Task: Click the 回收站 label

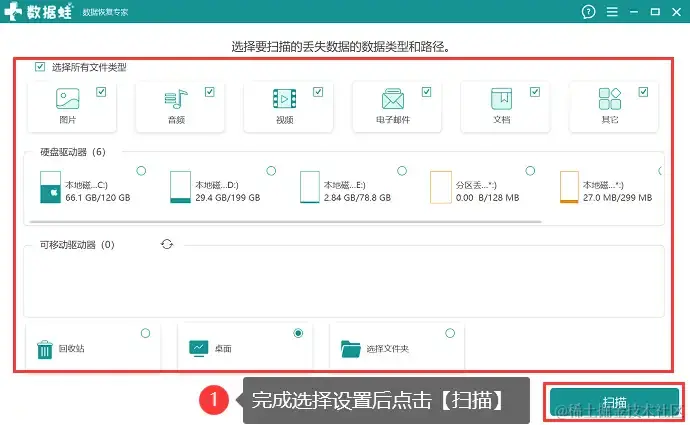Action: (x=71, y=348)
